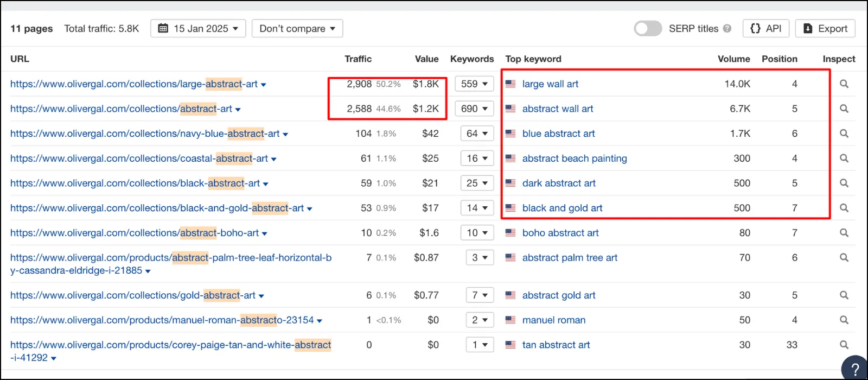Sort by the Position column header

[x=780, y=59]
